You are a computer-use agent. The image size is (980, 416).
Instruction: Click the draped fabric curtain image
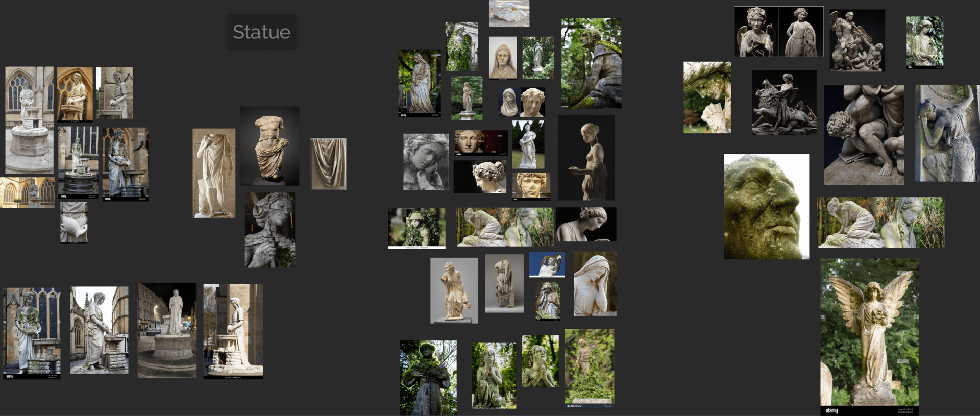[328, 164]
